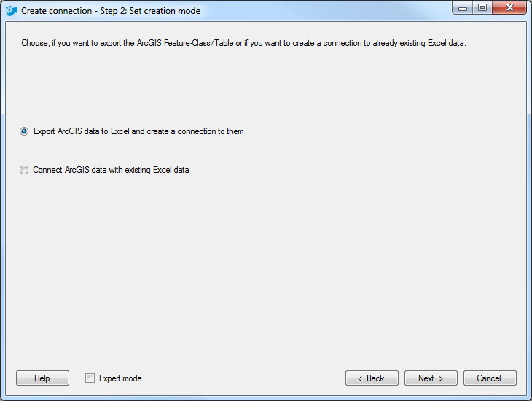The image size is (532, 401).
Task: Click the left arrow on Back button
Action: [360, 378]
